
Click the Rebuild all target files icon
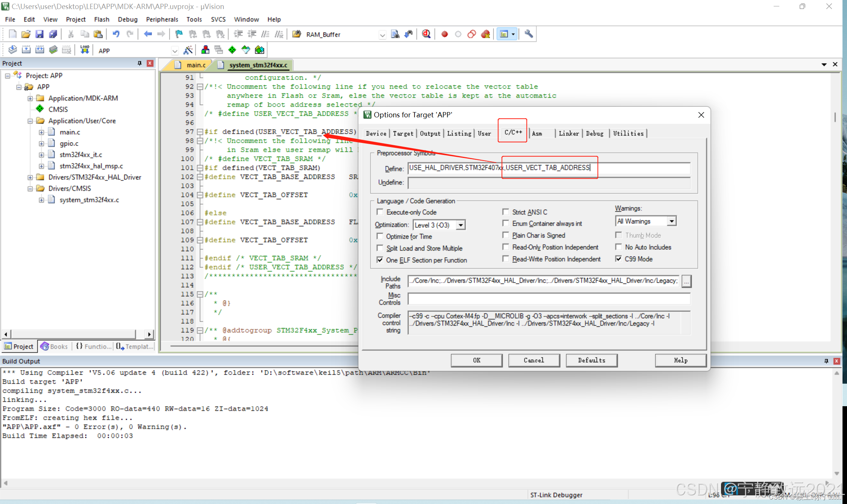39,50
